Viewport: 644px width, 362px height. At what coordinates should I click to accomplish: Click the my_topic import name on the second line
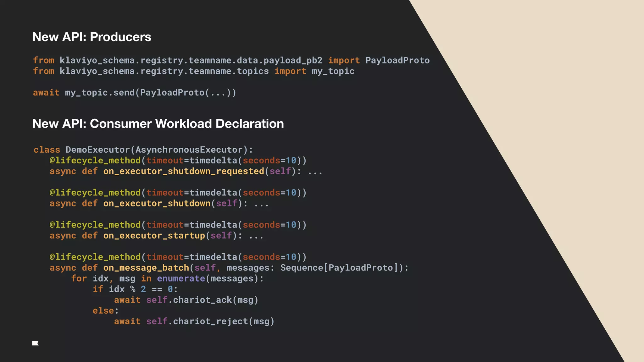(333, 71)
